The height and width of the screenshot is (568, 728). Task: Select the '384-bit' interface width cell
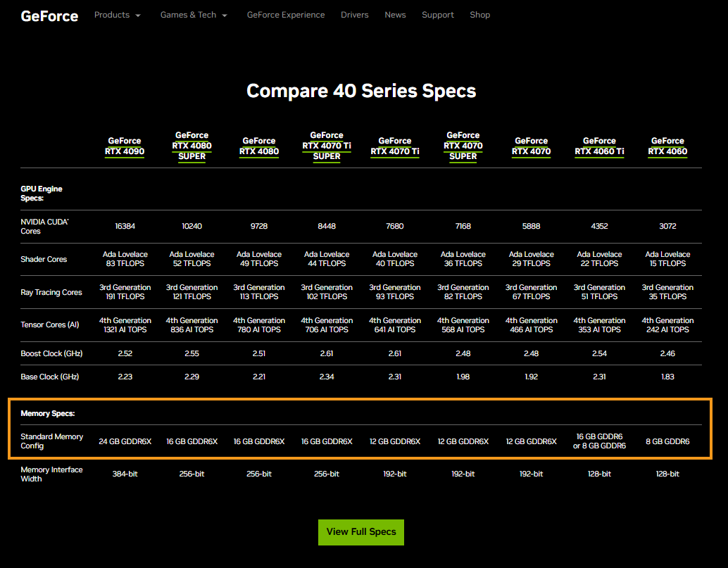[x=125, y=474]
